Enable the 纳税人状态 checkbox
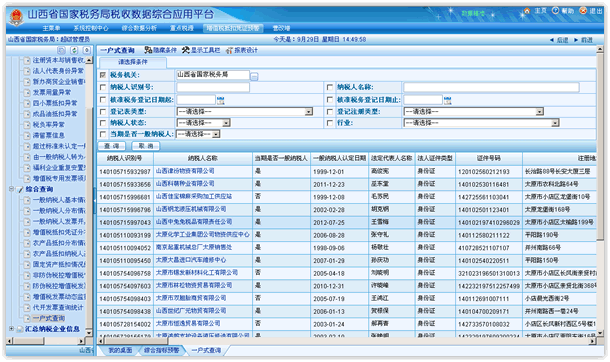The height and width of the screenshot is (362, 610). pyautogui.click(x=103, y=123)
